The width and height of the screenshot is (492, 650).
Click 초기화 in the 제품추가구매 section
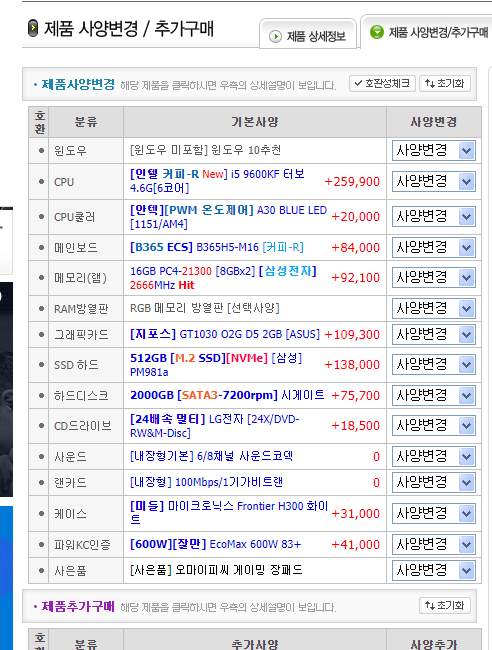coord(445,605)
